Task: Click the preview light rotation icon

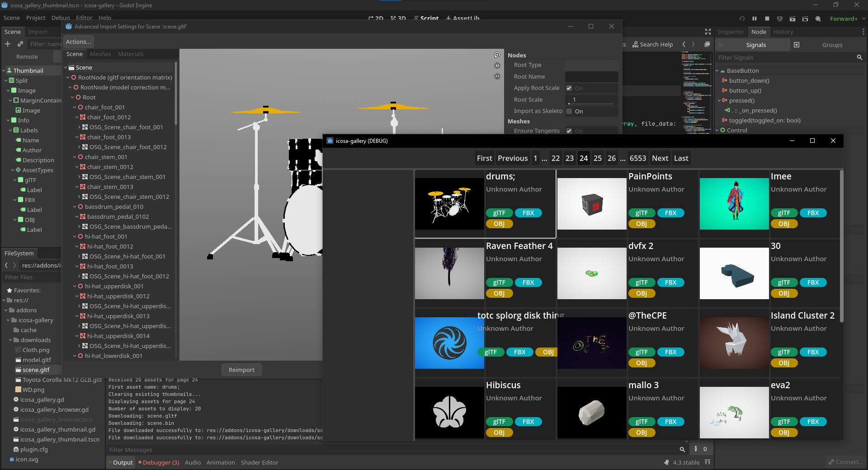Action: click(497, 55)
